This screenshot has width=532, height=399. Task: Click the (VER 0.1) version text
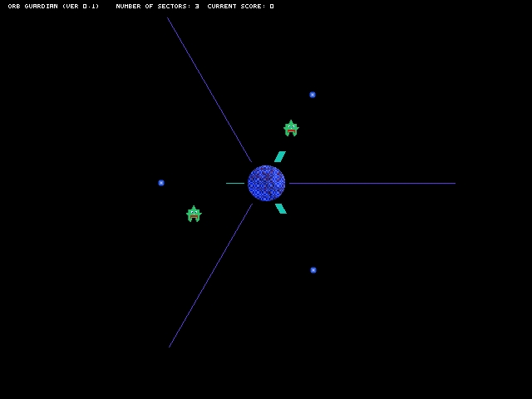(x=81, y=6)
